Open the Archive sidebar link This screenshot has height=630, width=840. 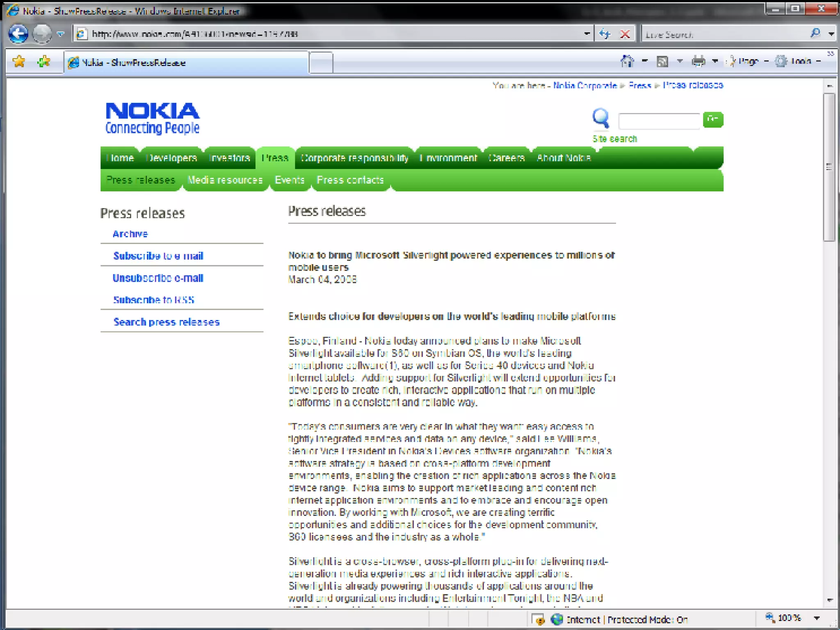point(130,234)
